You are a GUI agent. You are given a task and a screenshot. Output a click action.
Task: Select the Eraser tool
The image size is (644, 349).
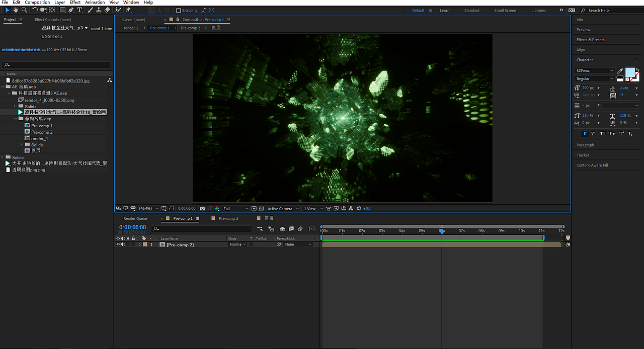[x=107, y=10]
